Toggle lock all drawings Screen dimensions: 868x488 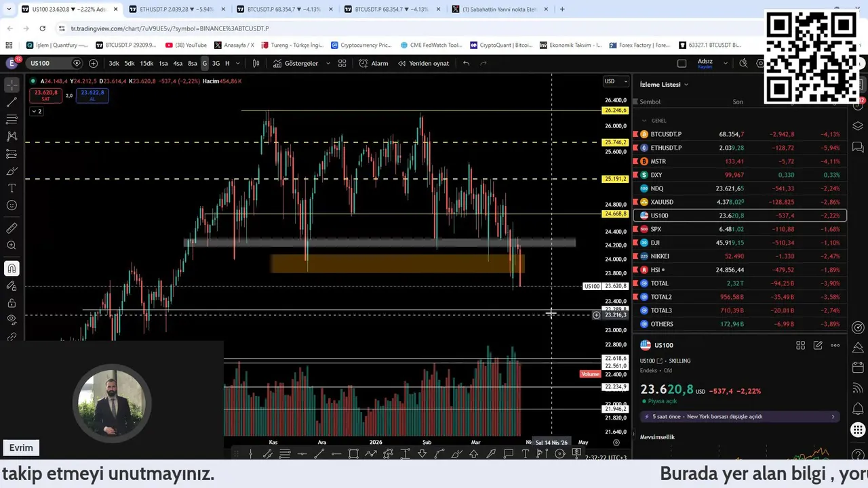(x=12, y=303)
